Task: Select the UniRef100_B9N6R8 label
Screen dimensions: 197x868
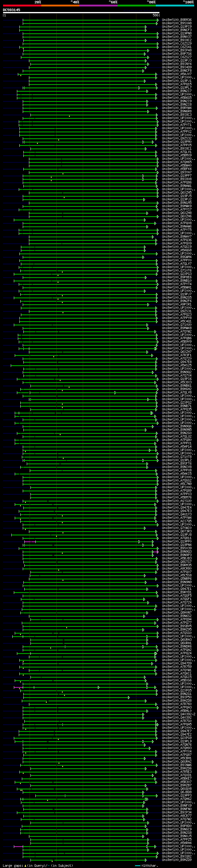Action: click(177, 111)
